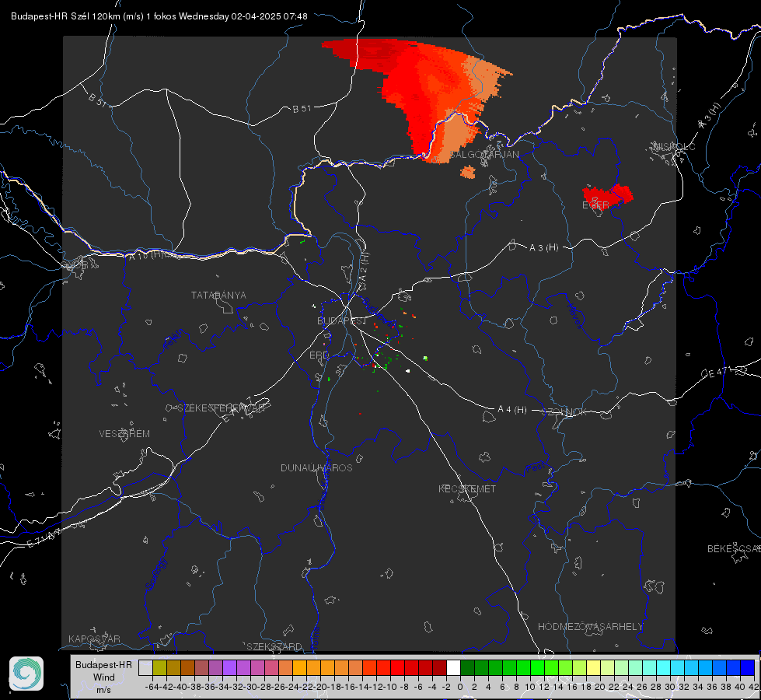Image resolution: width=761 pixels, height=700 pixels.
Task: Click the '0' legend value
Action: (460, 687)
